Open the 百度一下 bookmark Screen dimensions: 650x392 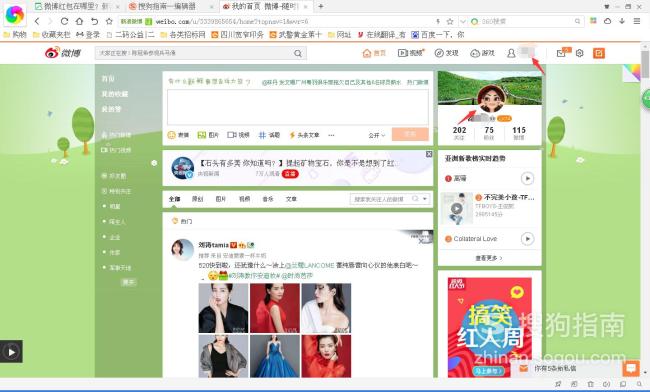(438, 34)
